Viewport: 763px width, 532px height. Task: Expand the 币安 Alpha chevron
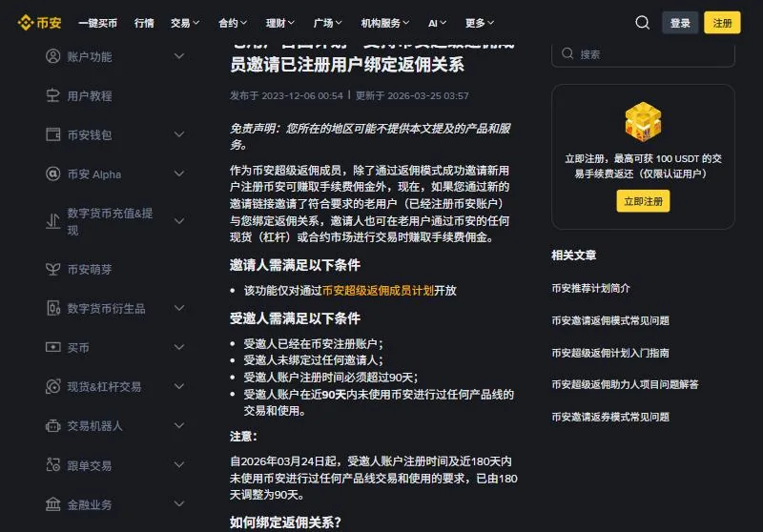click(x=179, y=174)
